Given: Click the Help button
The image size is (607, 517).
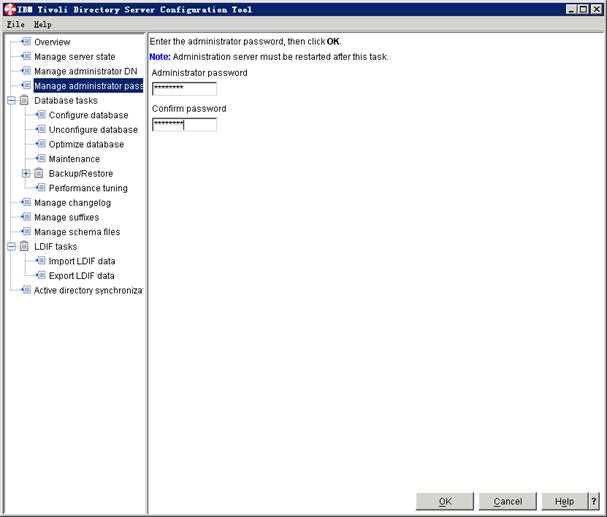Looking at the screenshot, I should (564, 502).
